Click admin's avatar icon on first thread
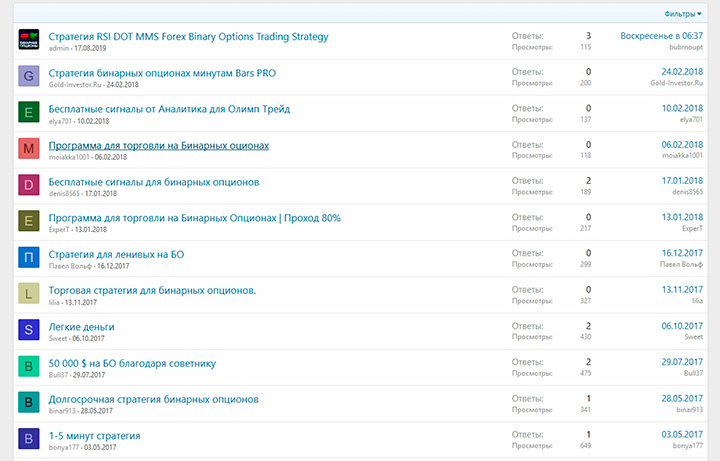Screen dimensions: 720x461 30,42
